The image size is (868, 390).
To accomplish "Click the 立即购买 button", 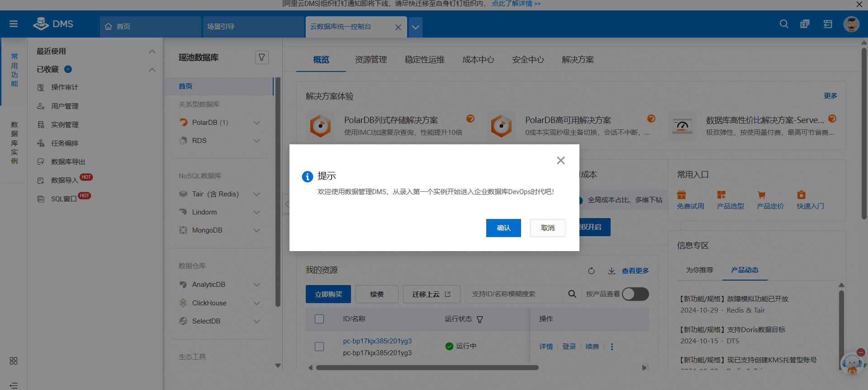I will click(x=328, y=294).
